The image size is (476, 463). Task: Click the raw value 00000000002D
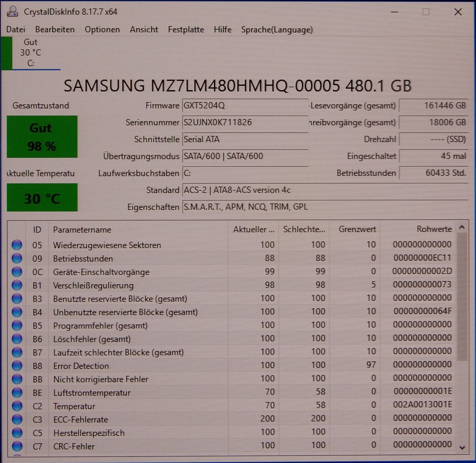pos(422,271)
